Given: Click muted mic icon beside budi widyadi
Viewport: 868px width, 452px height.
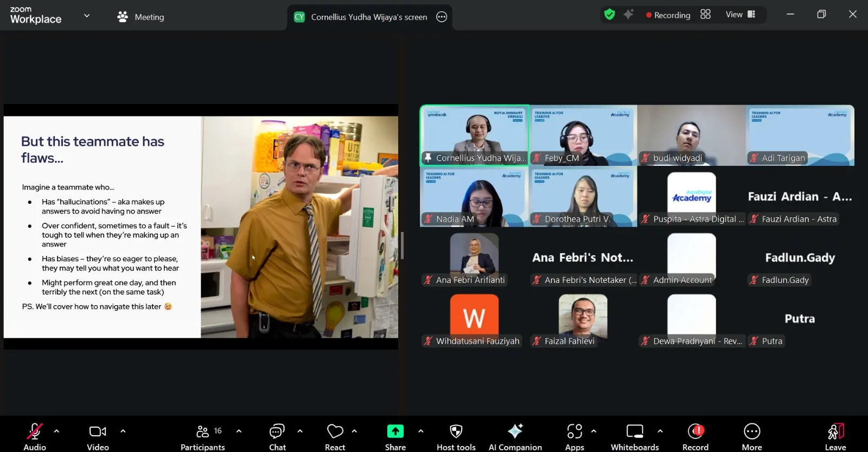Looking at the screenshot, I should (x=645, y=158).
